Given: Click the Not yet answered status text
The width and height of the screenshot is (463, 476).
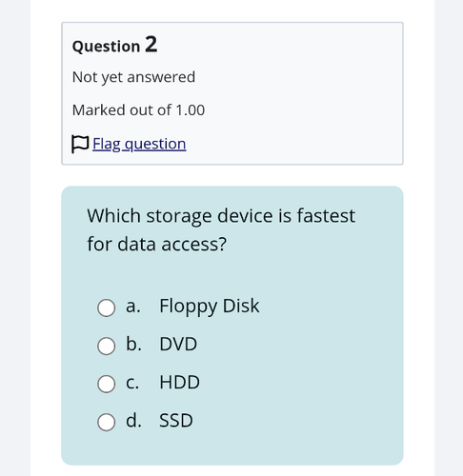Looking at the screenshot, I should (133, 77).
